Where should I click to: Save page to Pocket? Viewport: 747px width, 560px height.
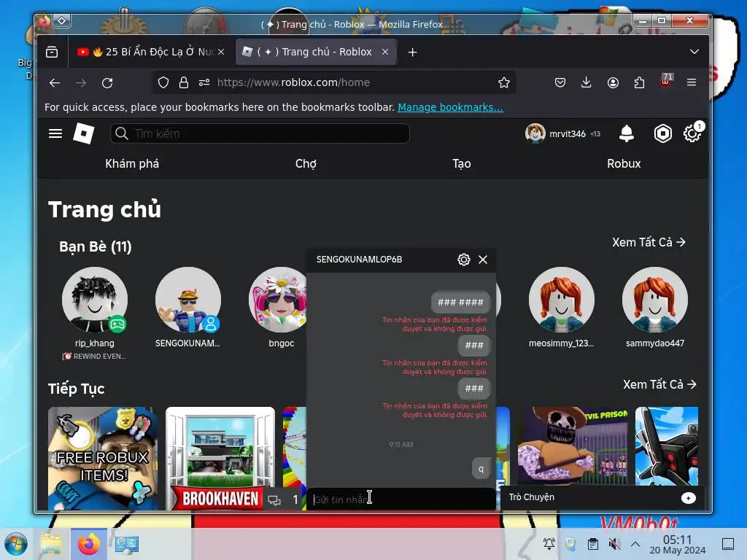pyautogui.click(x=560, y=83)
